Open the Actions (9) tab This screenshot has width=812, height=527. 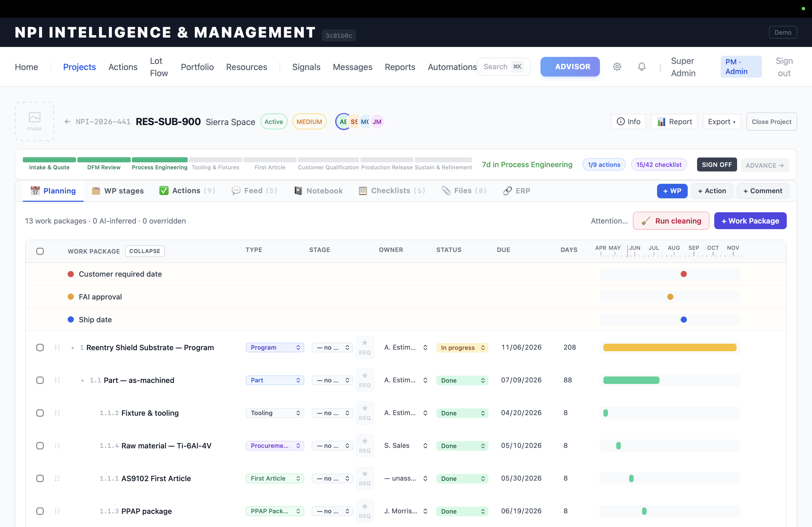click(x=187, y=191)
